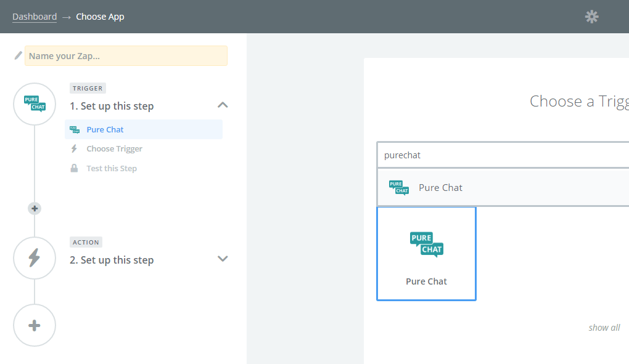Click Pure Chat logo in search suggestion
Viewport: 629px width, 364px height.
click(399, 187)
